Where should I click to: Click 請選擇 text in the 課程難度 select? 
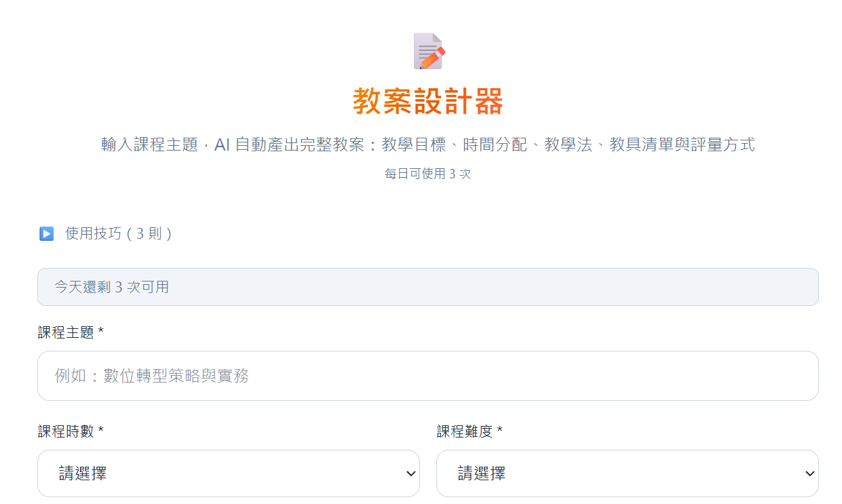click(x=482, y=473)
